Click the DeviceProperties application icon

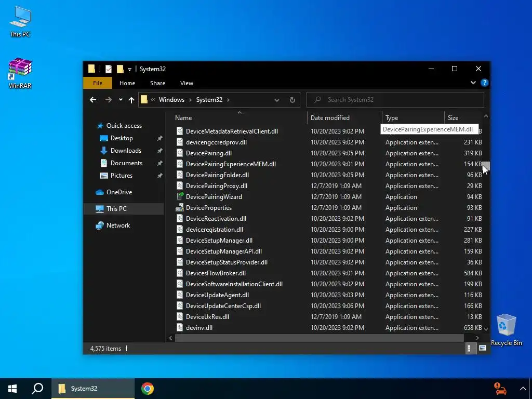[180, 207]
